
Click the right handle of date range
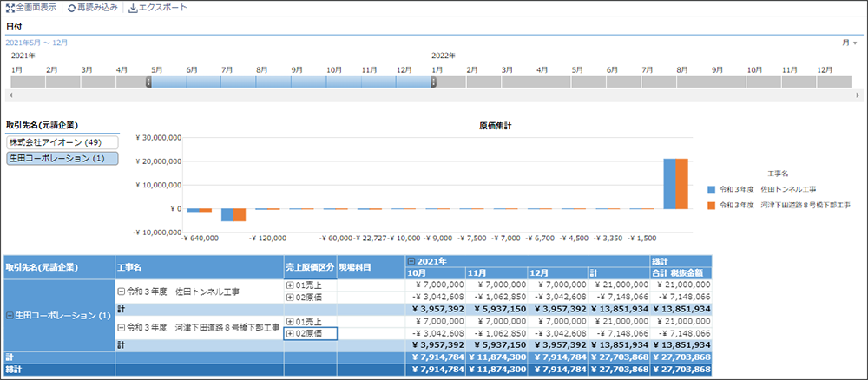point(434,82)
